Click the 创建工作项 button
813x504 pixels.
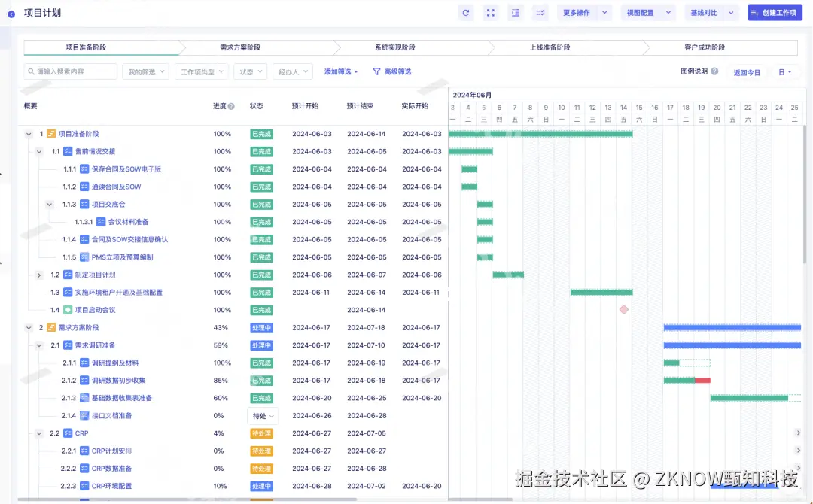[775, 13]
